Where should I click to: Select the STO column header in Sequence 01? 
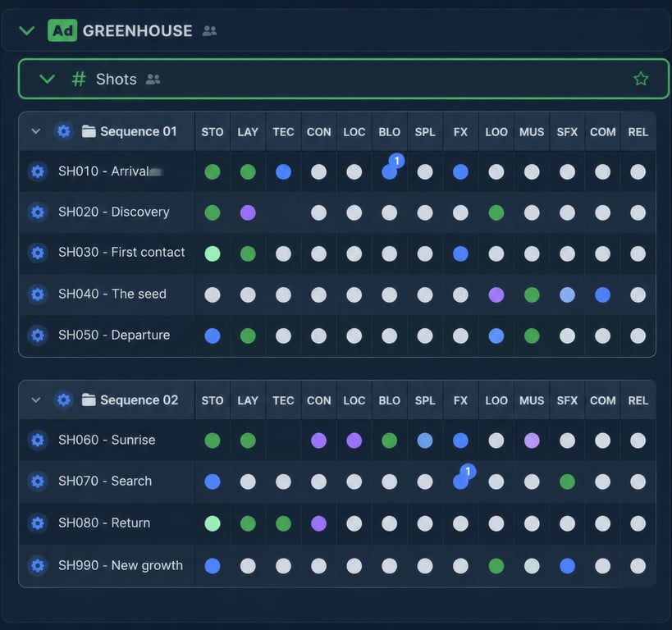click(213, 131)
